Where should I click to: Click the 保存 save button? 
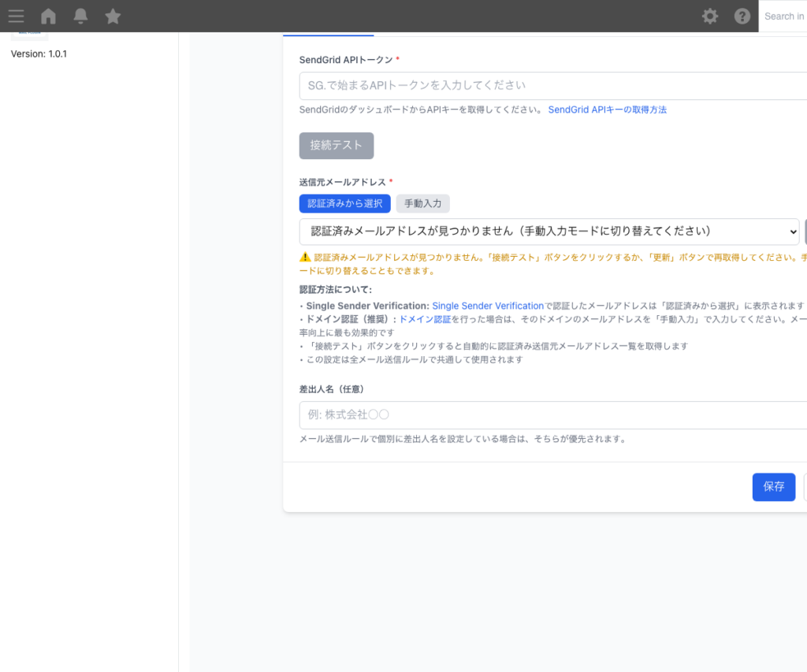773,487
